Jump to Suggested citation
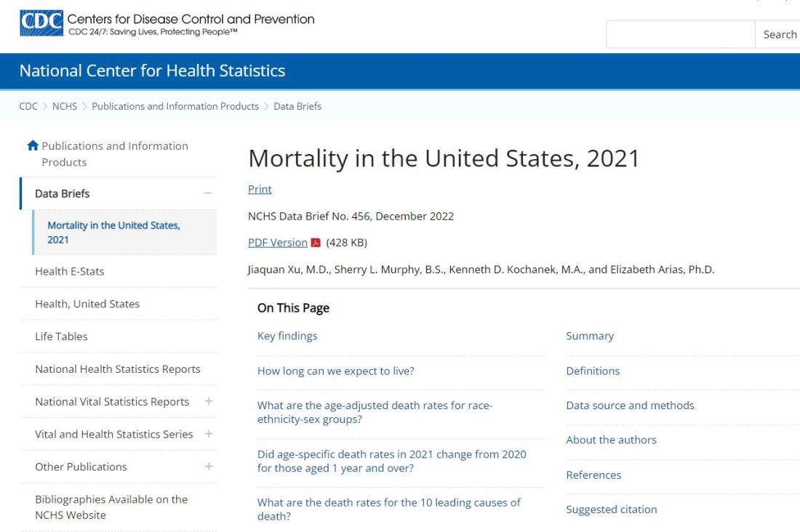 pyautogui.click(x=611, y=509)
